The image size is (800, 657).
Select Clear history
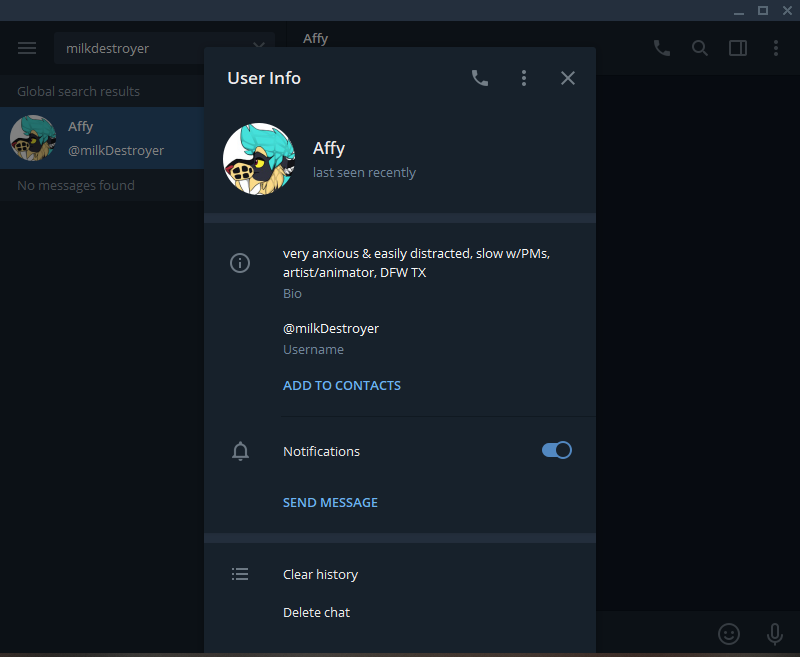click(320, 574)
